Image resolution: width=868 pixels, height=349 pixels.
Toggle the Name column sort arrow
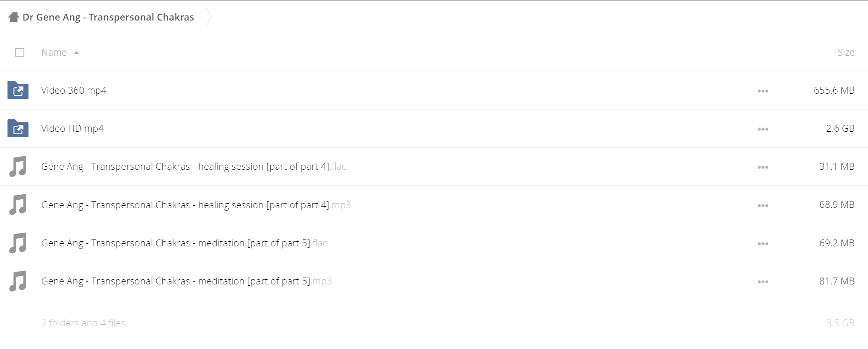click(x=77, y=53)
